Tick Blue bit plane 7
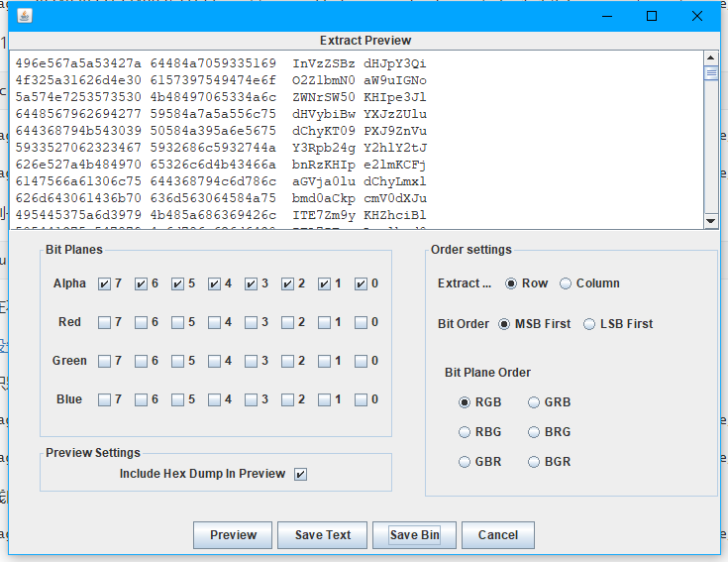728x562 pixels. tap(104, 399)
